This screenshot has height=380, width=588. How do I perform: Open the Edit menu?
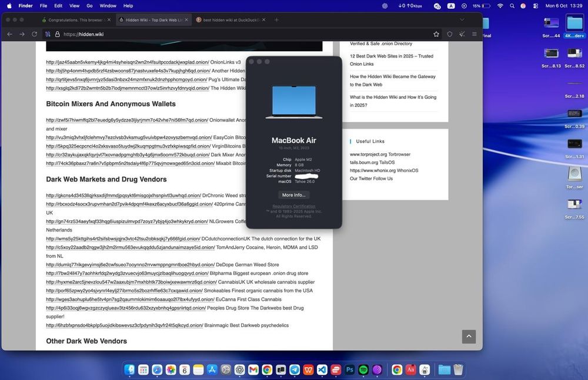(58, 6)
